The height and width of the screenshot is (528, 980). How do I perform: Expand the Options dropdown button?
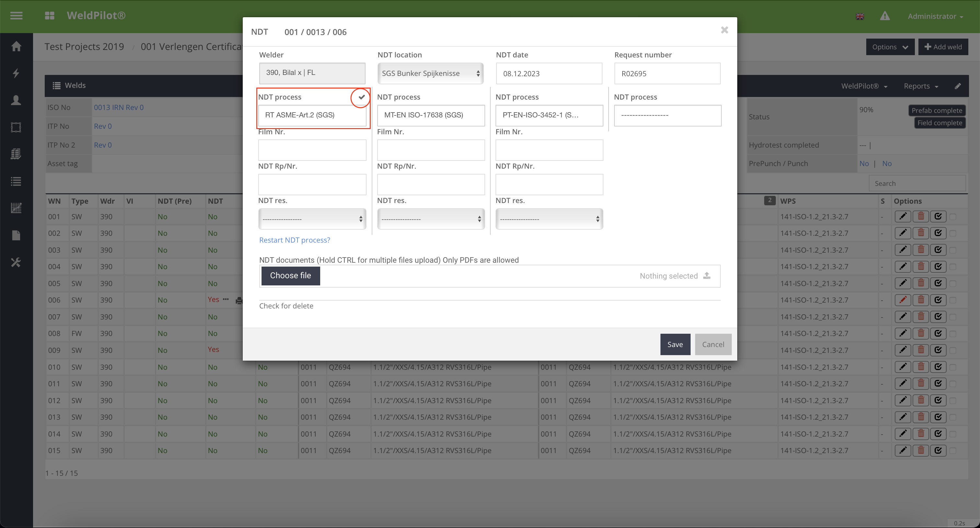890,47
